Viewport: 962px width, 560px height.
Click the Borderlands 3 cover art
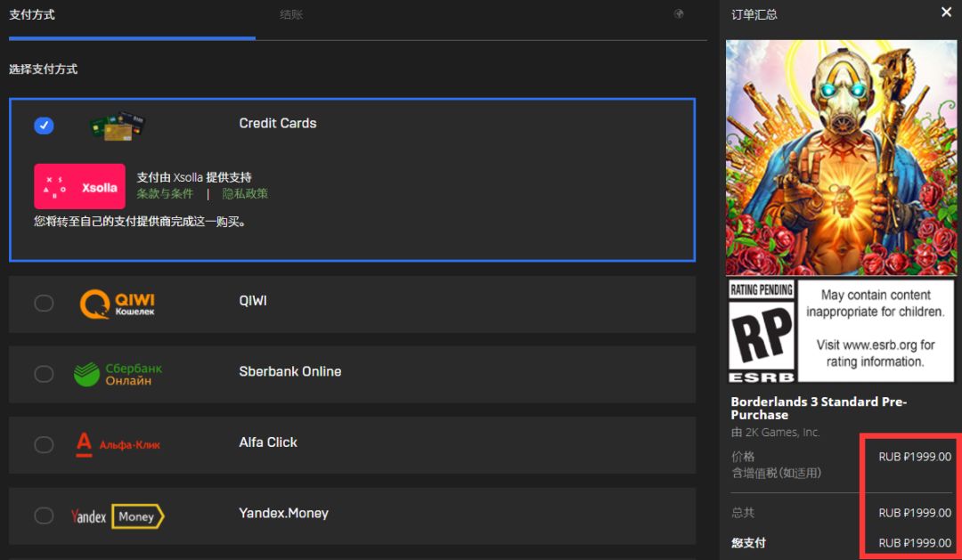click(x=841, y=158)
